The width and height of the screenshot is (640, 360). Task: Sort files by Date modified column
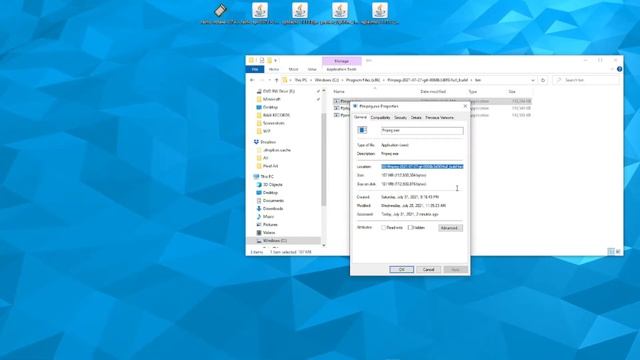[x=433, y=92]
